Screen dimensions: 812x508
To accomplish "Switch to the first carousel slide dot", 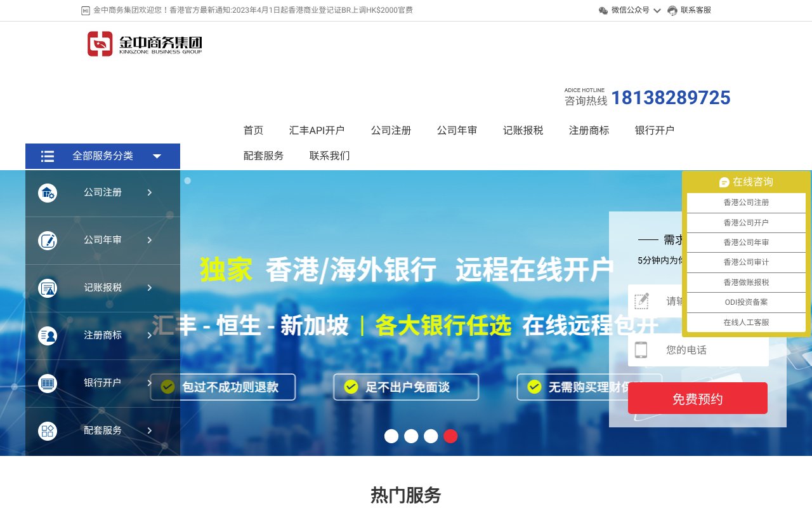I will tap(391, 436).
